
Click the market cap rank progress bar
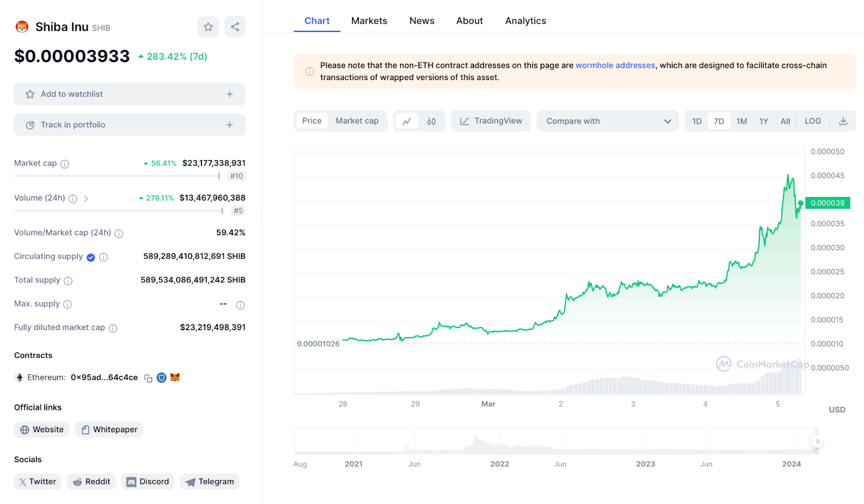pos(117,176)
